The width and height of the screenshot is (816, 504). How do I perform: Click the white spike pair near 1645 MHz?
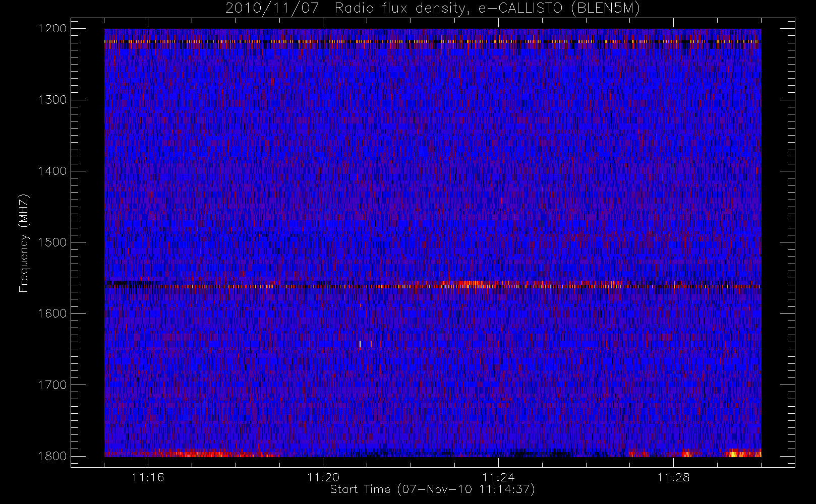tap(366, 344)
